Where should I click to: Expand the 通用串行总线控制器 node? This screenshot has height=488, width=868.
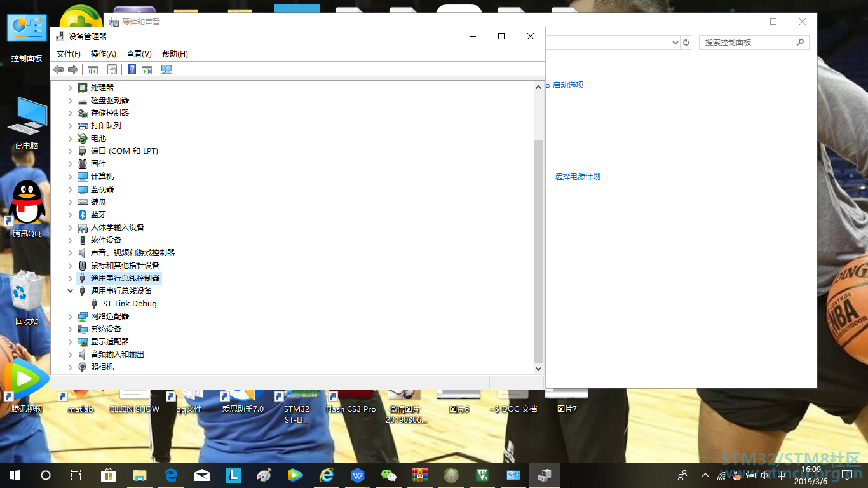point(71,278)
